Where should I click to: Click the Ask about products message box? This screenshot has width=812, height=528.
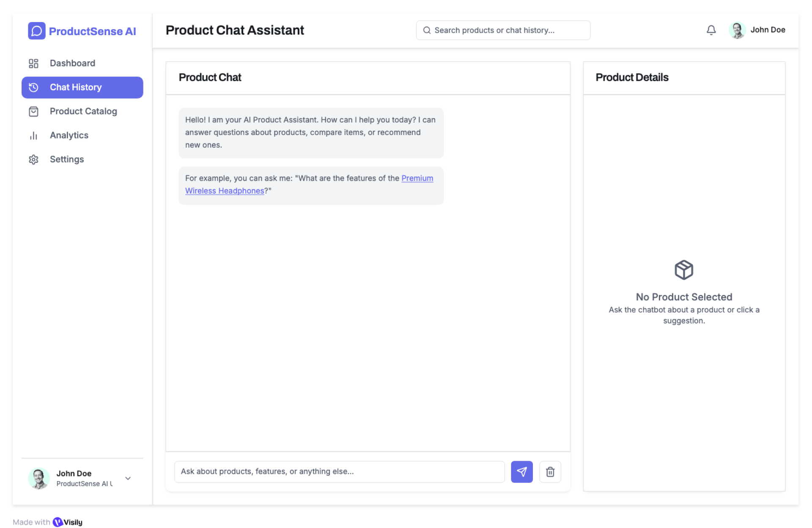(339, 472)
